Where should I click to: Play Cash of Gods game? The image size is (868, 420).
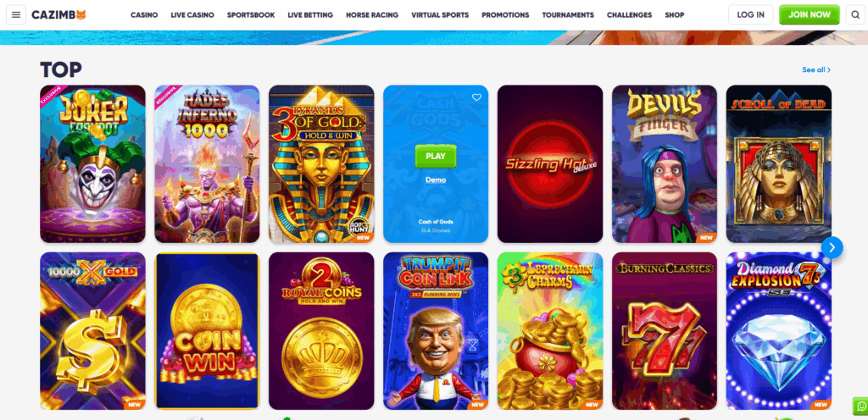point(436,157)
